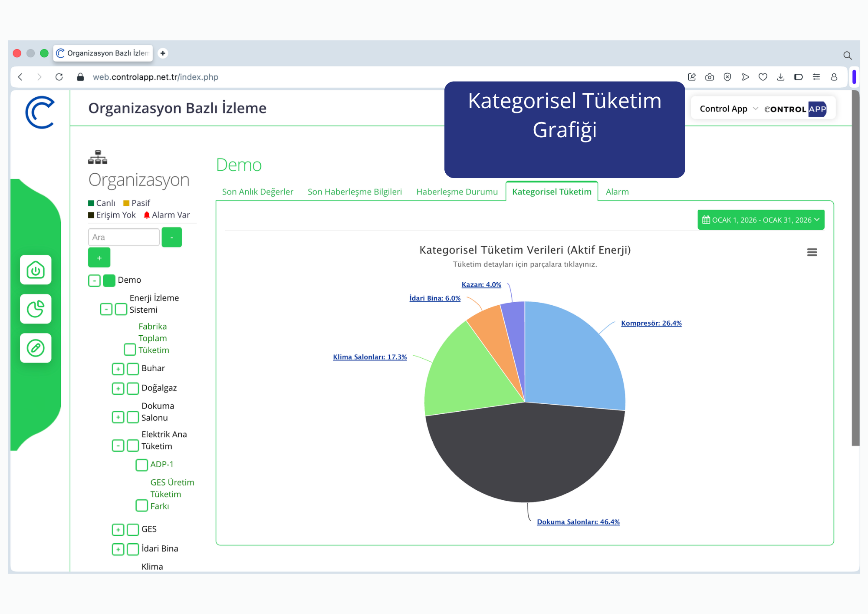Viewport: 868px width, 614px height.
Task: Check the Doğalgaz checkbox
Action: coord(133,388)
